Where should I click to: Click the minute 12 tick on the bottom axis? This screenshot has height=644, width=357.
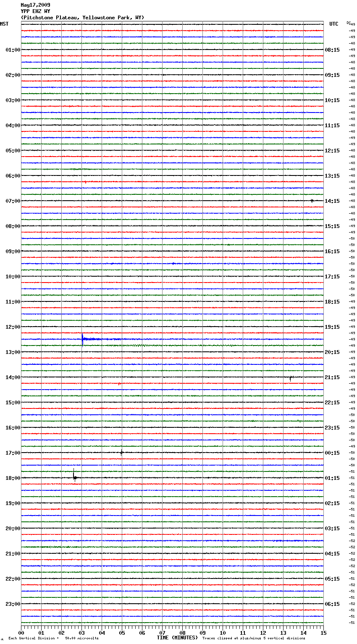coord(263,633)
